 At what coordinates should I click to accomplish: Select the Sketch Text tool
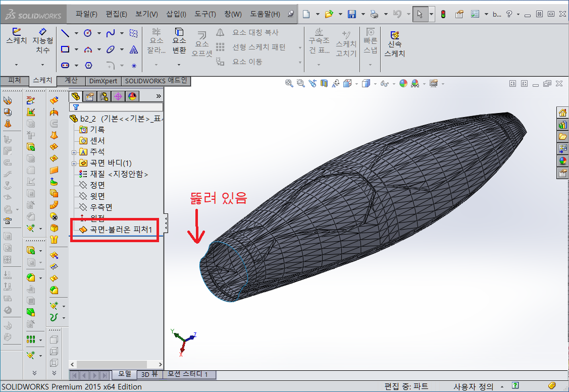pyautogui.click(x=133, y=49)
